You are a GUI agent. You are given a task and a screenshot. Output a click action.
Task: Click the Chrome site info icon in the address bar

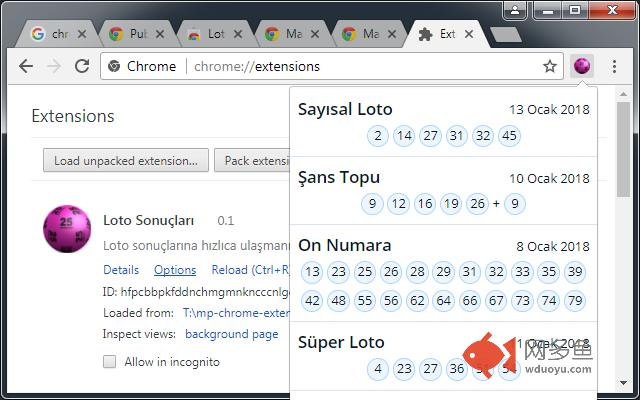point(114,66)
